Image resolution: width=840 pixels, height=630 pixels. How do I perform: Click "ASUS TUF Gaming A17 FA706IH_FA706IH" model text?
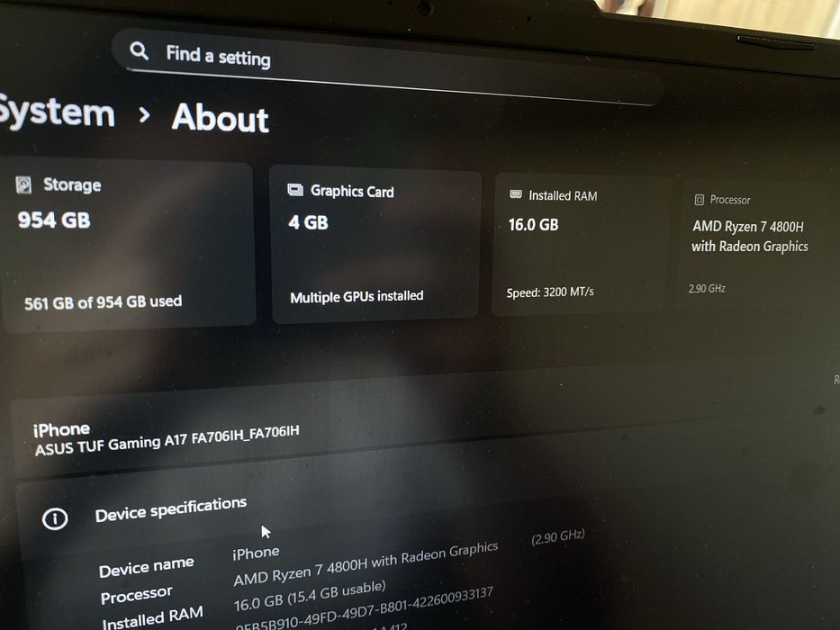(x=167, y=440)
